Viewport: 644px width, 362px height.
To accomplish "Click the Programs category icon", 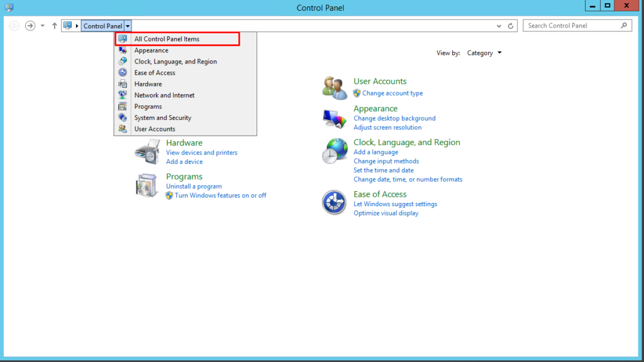I will 146,185.
